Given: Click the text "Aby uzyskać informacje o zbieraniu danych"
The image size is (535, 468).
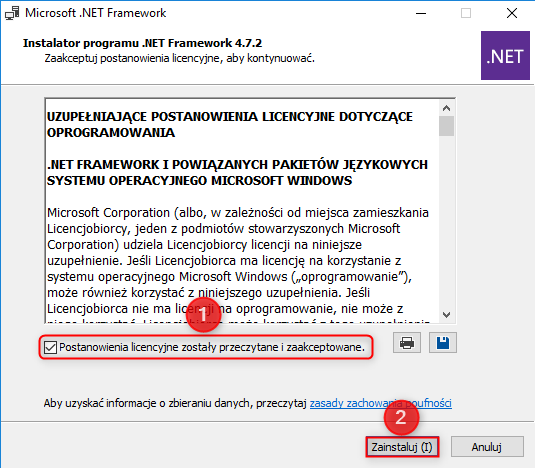Looking at the screenshot, I should 147,403.
